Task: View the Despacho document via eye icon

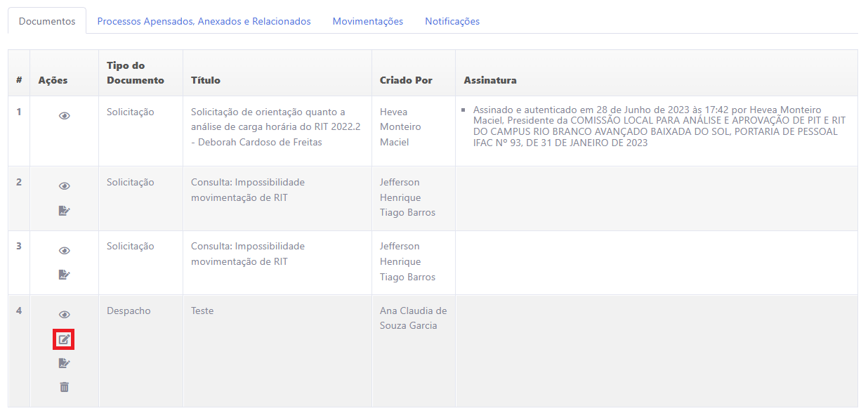Action: (x=64, y=315)
